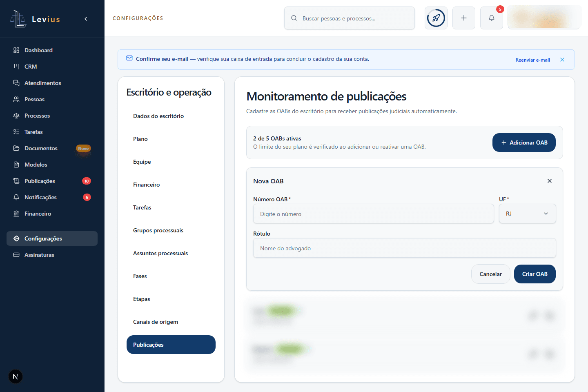Select Assuntos processuais section
Screen dimensions: 588x392
[x=171, y=253]
